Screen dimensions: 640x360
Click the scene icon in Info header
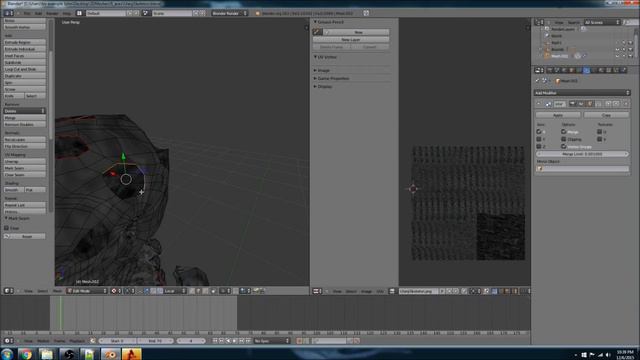tap(145, 13)
